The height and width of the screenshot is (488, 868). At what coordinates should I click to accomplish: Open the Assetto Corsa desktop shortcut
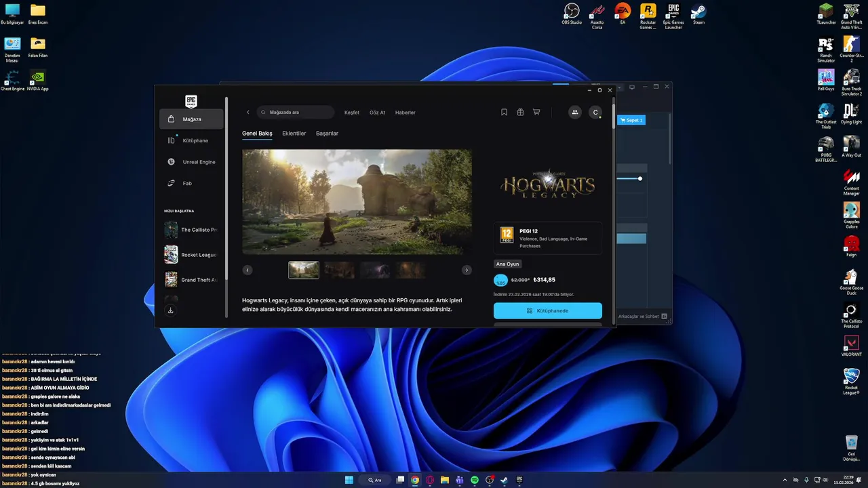click(597, 15)
